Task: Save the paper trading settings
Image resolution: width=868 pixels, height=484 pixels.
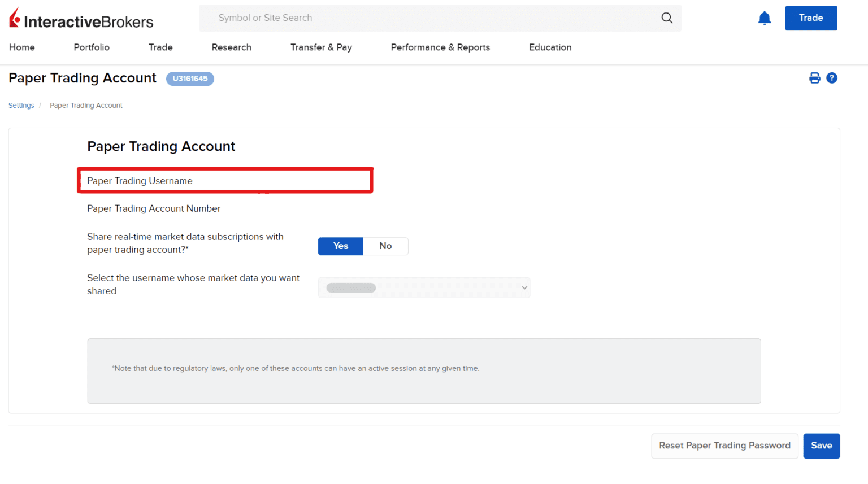Action: 822,446
